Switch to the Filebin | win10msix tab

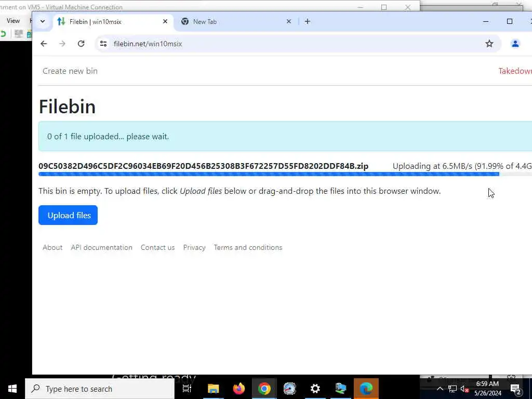(112, 22)
